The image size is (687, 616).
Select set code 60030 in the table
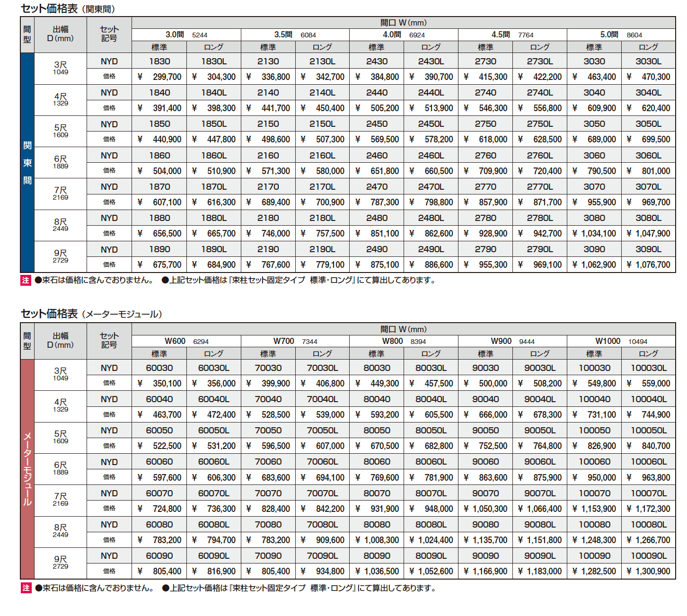point(159,368)
